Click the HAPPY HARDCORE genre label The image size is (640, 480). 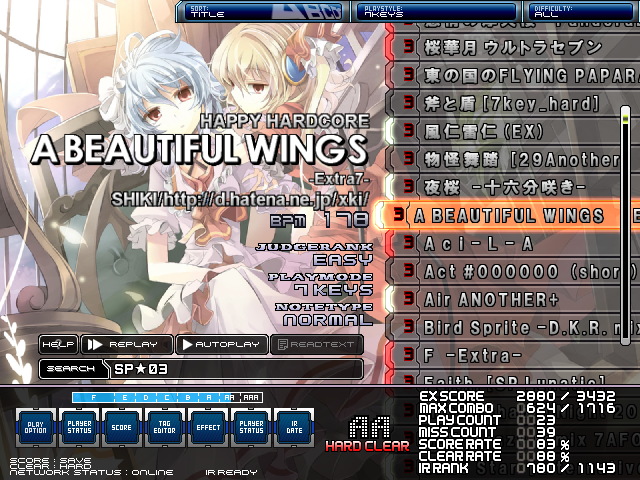[285, 121]
